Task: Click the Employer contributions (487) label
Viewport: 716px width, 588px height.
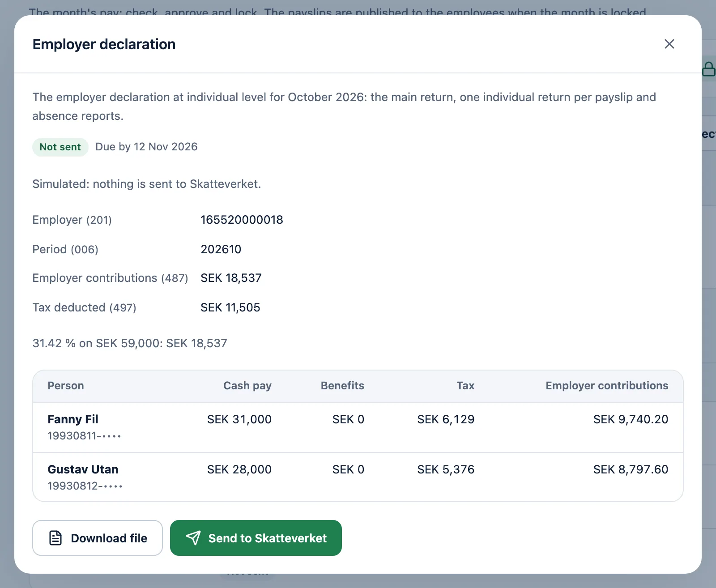Action: (110, 278)
